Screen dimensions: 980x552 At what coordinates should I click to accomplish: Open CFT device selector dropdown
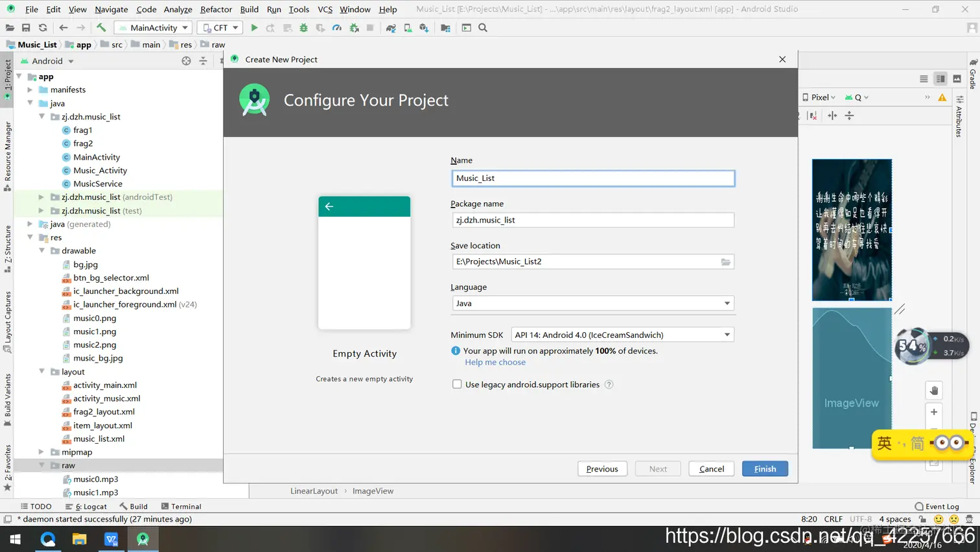[220, 28]
